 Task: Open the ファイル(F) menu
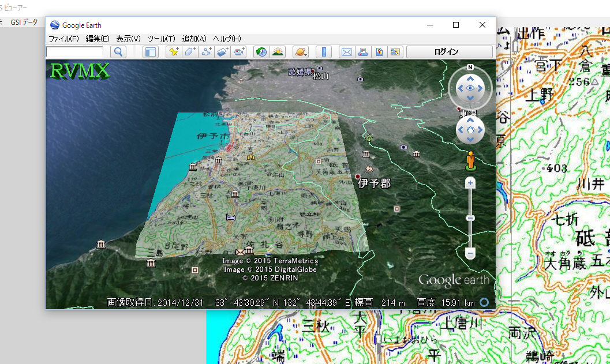tap(63, 39)
